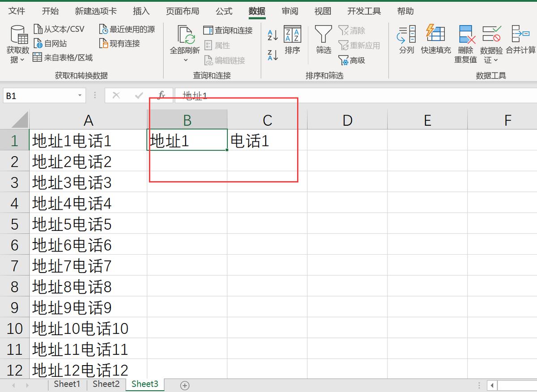The width and height of the screenshot is (537, 392).
Task: Switch to the Sheet1 worksheet tab
Action: pyautogui.click(x=66, y=384)
